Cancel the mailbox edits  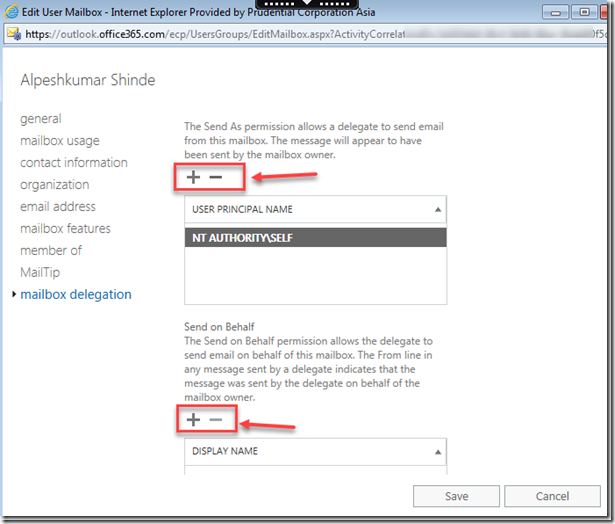pyautogui.click(x=552, y=496)
